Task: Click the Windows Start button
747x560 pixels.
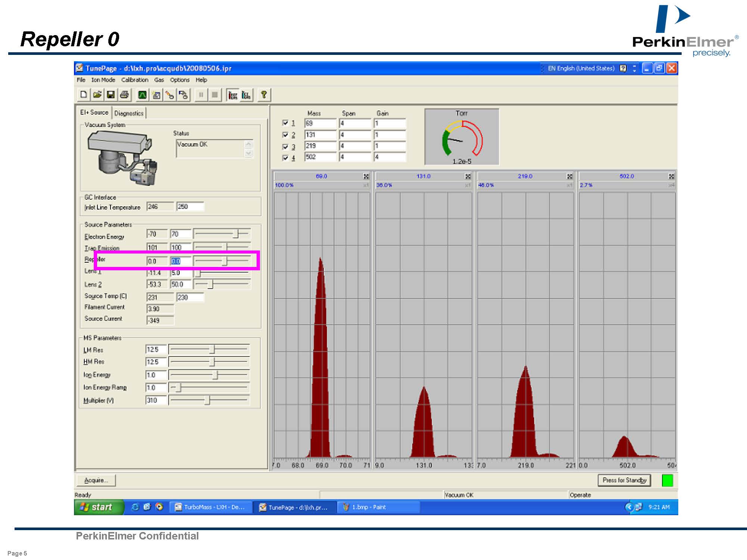Action: [99, 507]
